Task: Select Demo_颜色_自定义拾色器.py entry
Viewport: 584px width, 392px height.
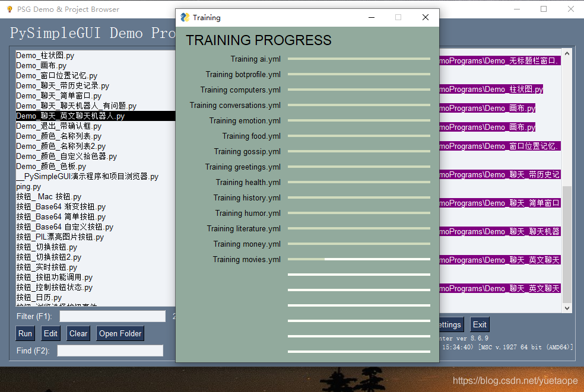Action: 96,156
